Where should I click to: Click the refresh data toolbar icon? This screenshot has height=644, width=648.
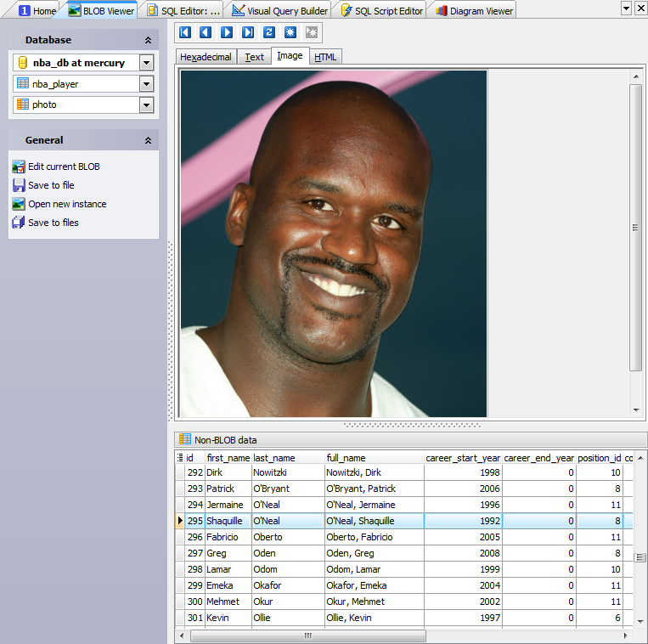point(269,32)
